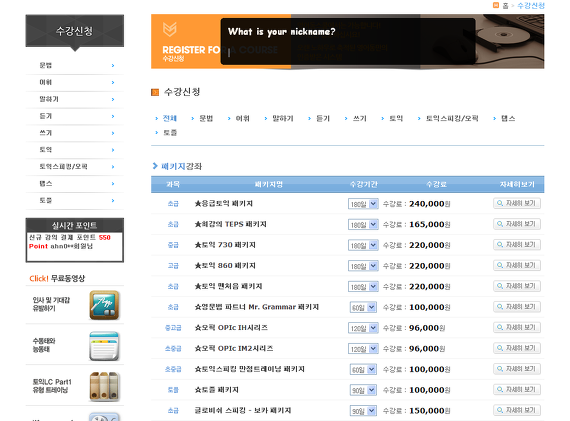Choose the 듣기 category filter above the table
570x421 pixels.
323,118
